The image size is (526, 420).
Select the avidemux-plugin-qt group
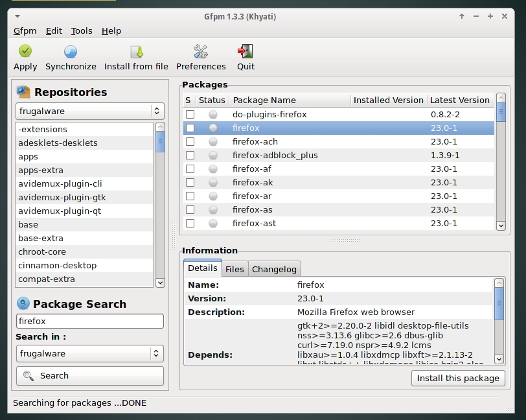[x=84, y=211]
